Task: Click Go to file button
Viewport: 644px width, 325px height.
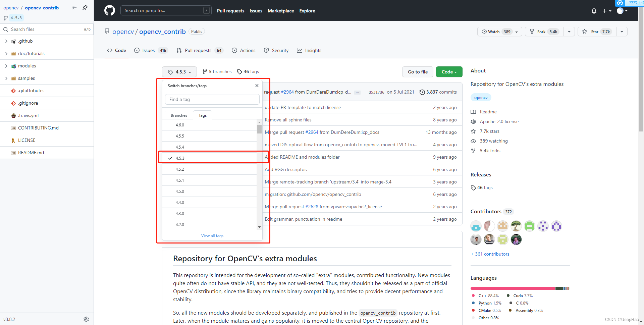Action: [418, 72]
